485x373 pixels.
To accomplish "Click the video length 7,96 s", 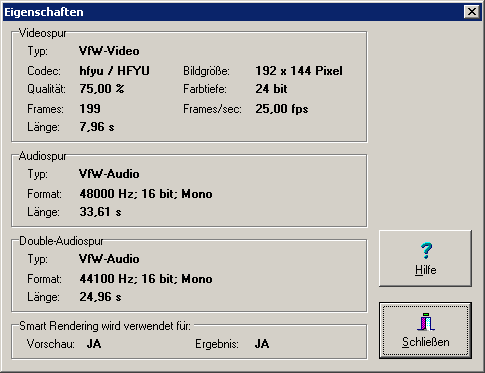I will click(97, 127).
